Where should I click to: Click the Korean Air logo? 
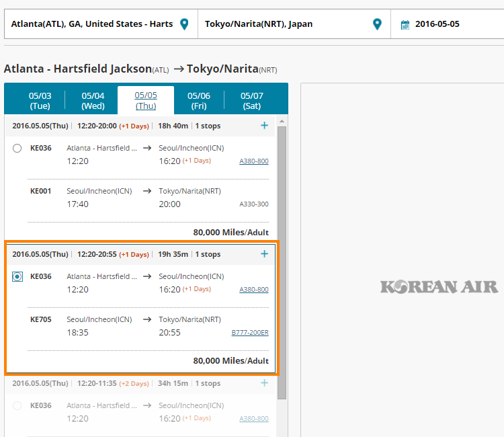click(x=439, y=287)
